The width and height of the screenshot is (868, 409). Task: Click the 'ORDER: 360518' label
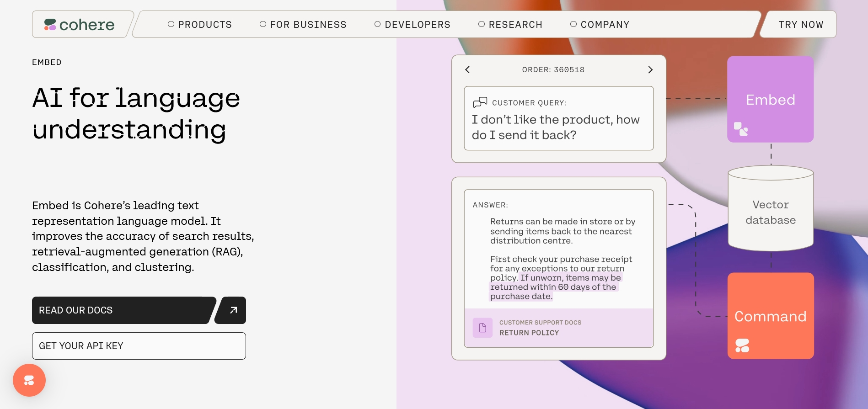click(553, 69)
